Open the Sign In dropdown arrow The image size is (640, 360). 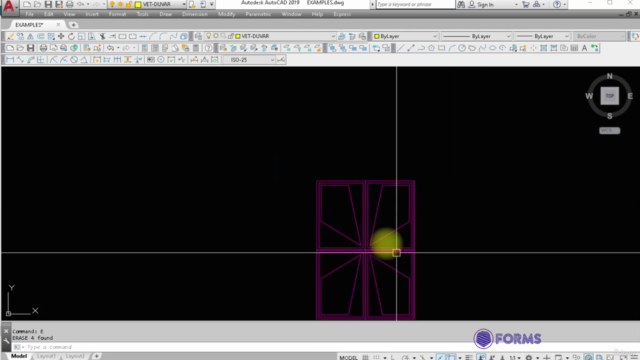(x=516, y=4)
